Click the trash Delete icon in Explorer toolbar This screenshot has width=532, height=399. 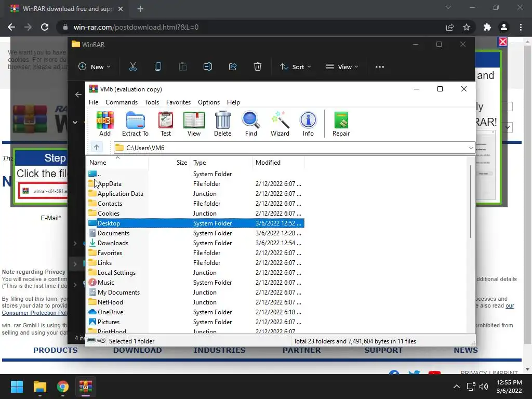[258, 67]
